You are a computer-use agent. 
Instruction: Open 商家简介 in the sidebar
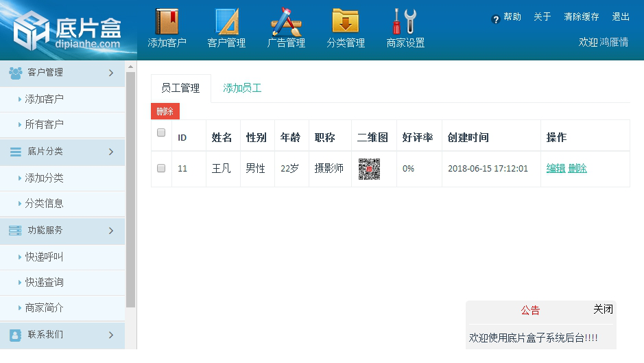pos(45,308)
